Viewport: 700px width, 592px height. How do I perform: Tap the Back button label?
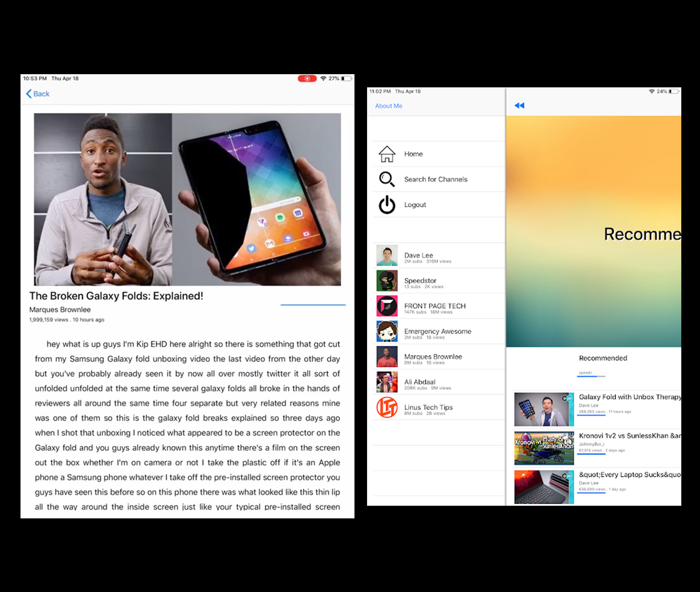41,94
